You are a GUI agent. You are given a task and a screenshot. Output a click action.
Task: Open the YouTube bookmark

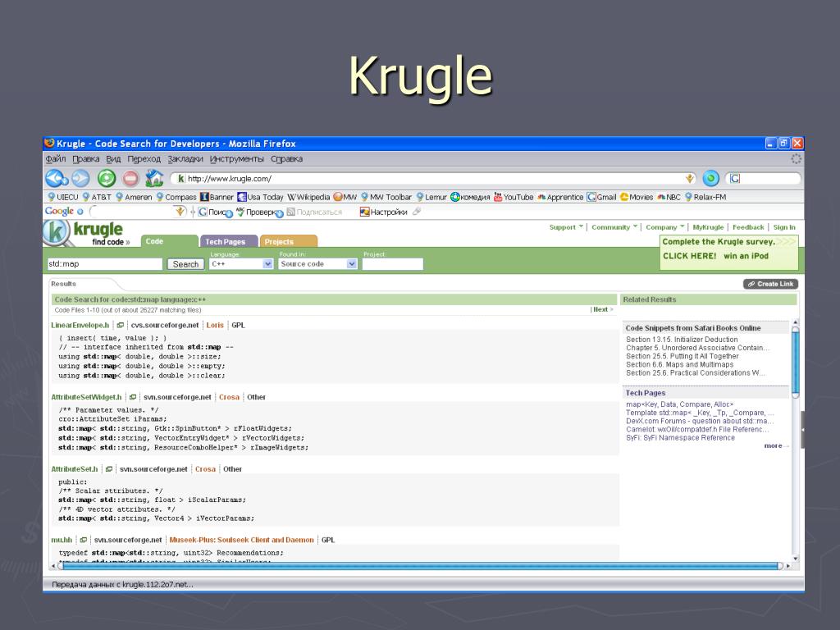point(514,197)
